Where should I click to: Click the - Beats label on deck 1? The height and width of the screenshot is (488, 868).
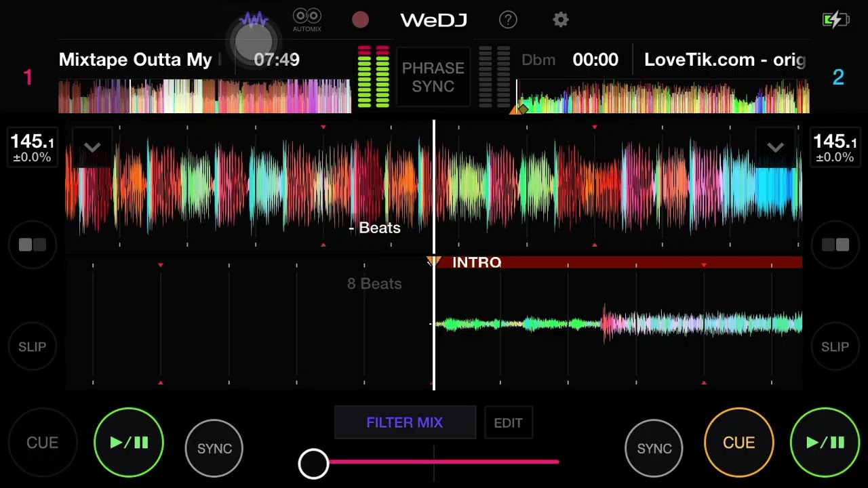pos(374,228)
